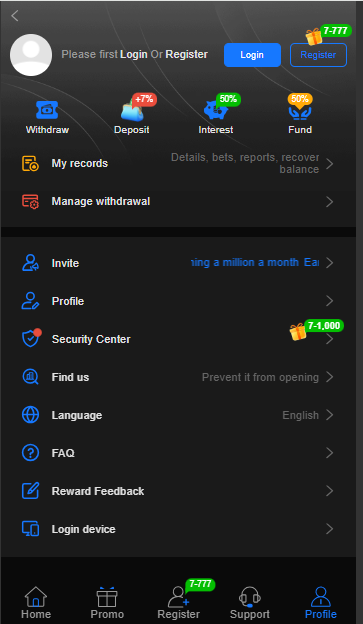Click the Security Center shield icon
This screenshot has height=624, width=363.
(31, 339)
